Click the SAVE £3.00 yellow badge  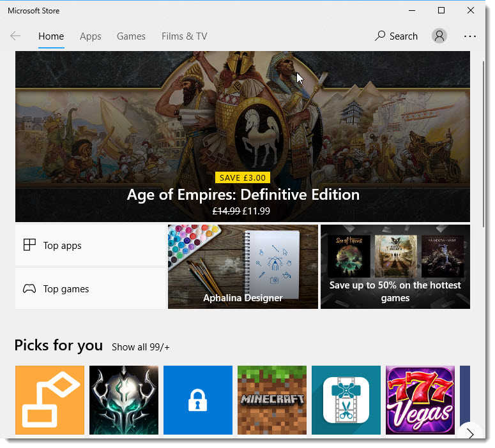tap(243, 177)
